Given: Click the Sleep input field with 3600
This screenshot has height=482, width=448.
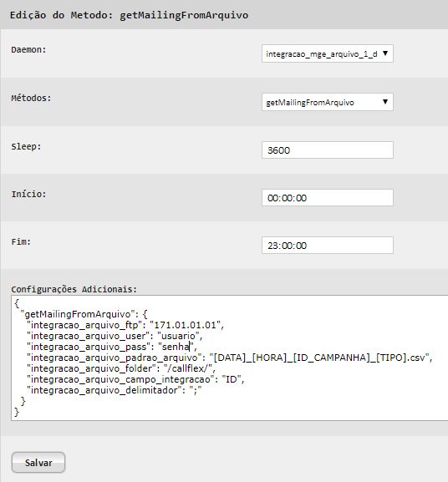Looking at the screenshot, I should click(x=327, y=150).
